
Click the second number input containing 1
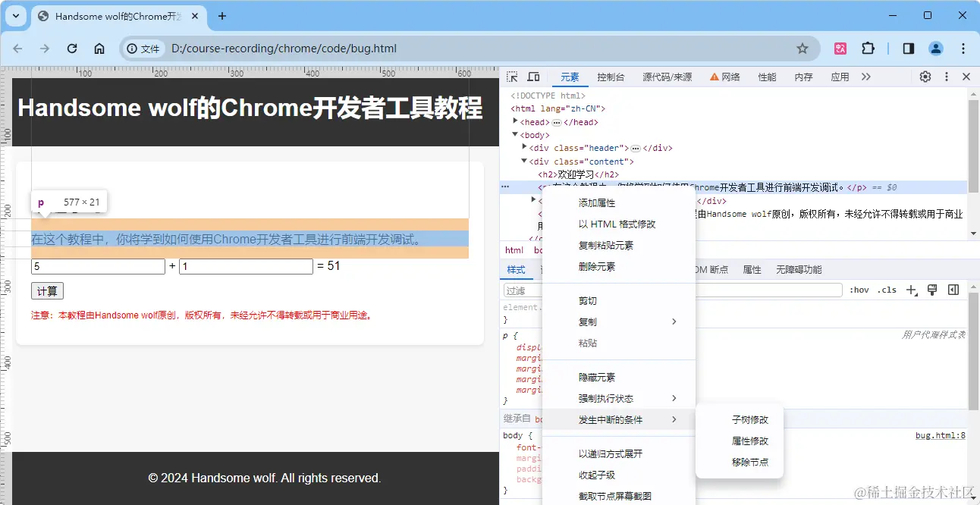[246, 267]
